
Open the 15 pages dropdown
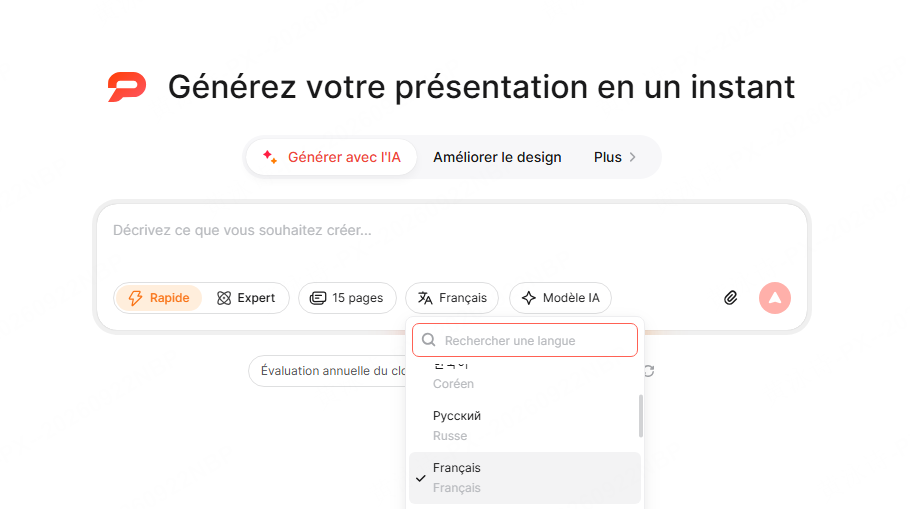point(347,298)
